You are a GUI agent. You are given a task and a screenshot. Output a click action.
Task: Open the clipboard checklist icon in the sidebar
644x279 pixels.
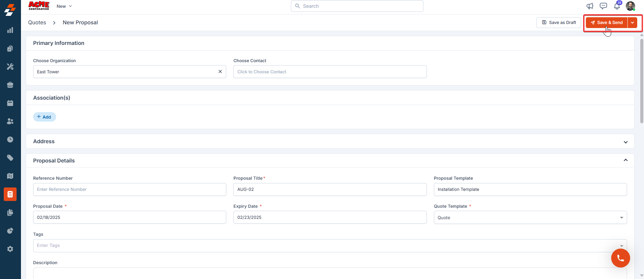pos(10,48)
